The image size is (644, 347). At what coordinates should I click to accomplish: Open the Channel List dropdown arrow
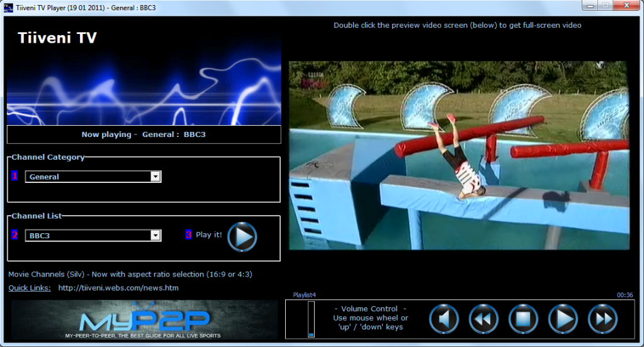coord(155,236)
